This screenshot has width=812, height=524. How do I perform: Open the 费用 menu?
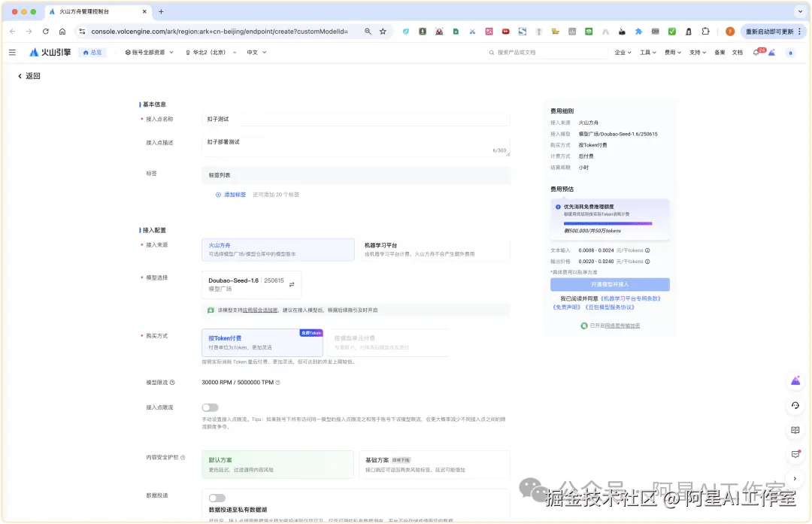click(673, 53)
